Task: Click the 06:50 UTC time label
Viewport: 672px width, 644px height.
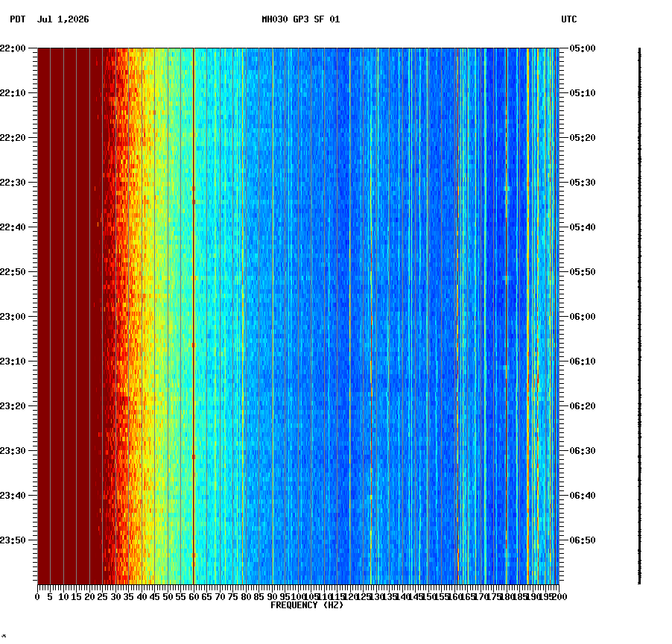Action: click(583, 540)
